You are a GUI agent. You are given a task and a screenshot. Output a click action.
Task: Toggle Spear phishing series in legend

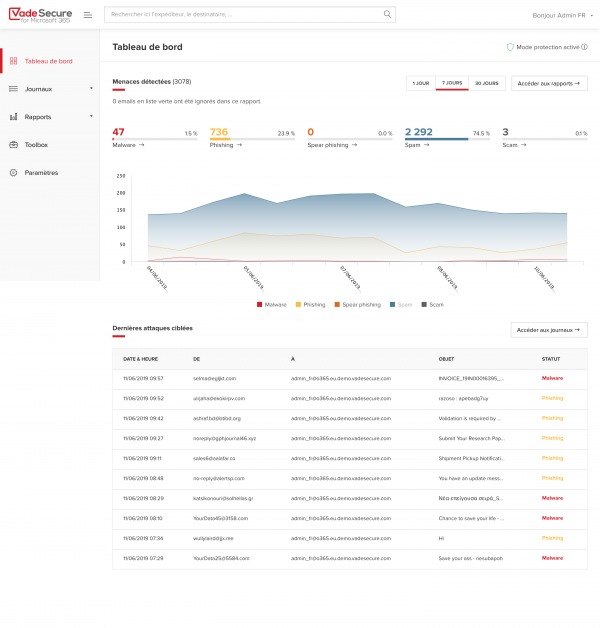tap(358, 305)
